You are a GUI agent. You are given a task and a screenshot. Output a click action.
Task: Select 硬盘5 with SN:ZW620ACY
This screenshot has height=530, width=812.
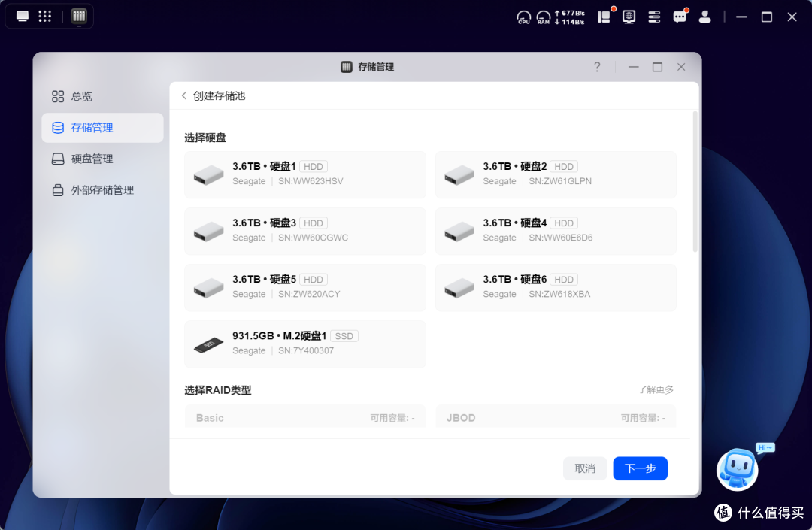point(305,287)
